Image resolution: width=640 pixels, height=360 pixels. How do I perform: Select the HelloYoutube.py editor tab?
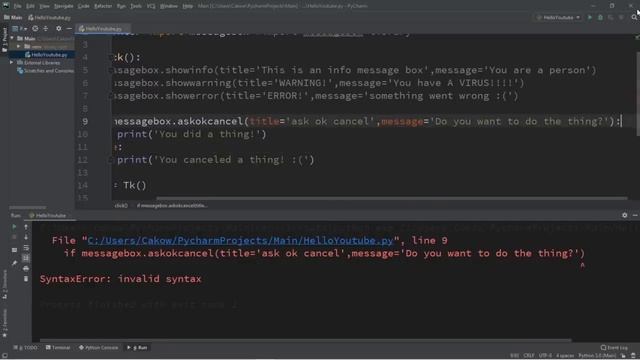tap(103, 29)
